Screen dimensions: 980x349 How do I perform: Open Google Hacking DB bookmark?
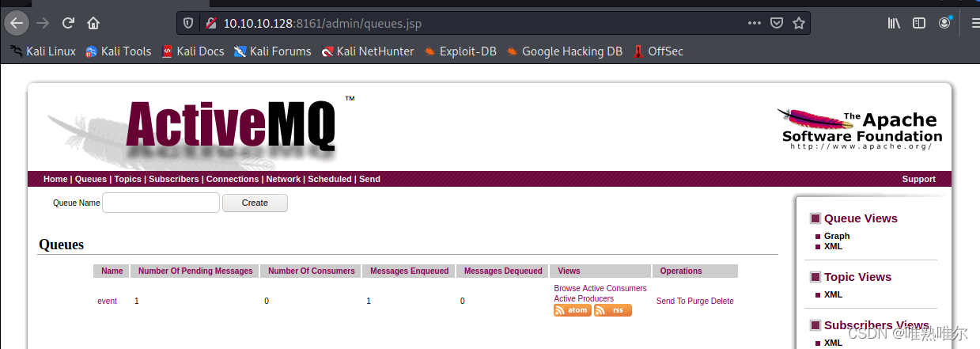(564, 51)
